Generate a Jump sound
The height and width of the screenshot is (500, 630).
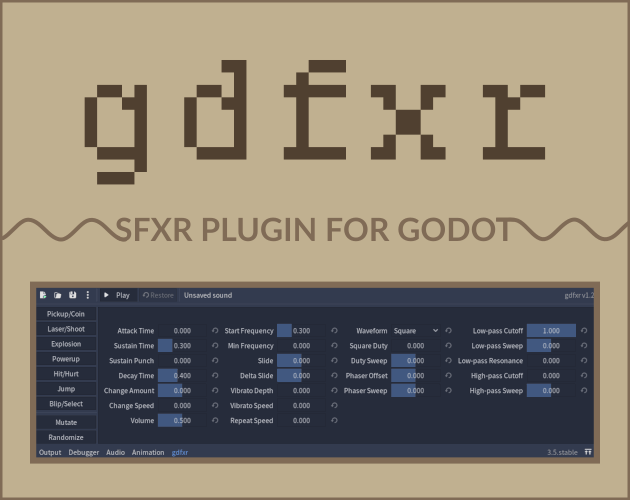pyautogui.click(x=66, y=389)
